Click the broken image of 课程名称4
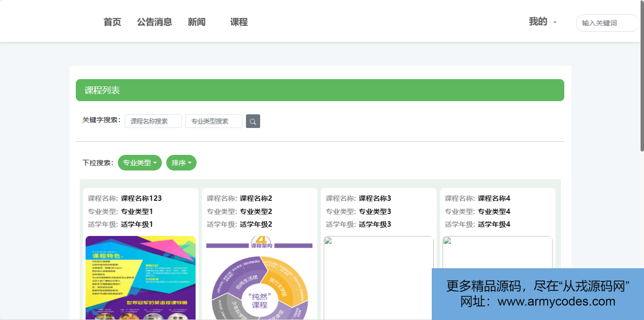The image size is (644, 320). 497,252
